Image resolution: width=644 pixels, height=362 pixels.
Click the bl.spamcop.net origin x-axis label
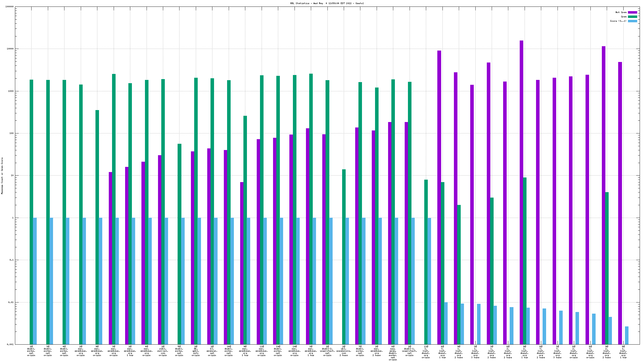coord(212,351)
